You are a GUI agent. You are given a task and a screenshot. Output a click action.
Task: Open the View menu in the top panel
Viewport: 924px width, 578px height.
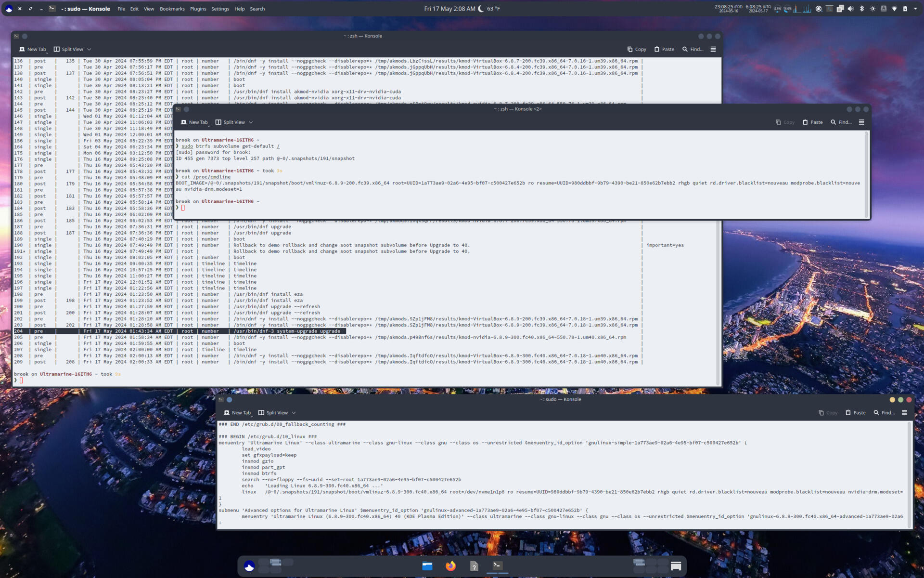click(x=149, y=9)
